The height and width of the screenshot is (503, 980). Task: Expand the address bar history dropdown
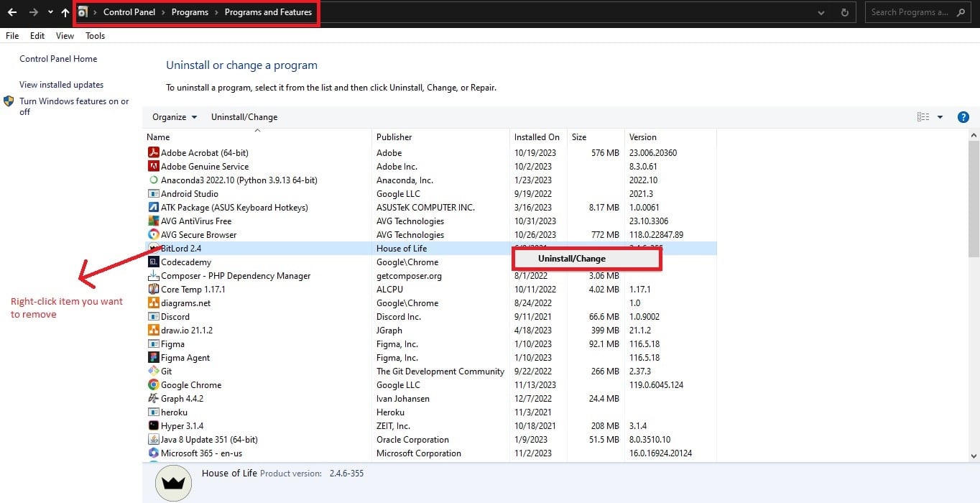click(821, 12)
